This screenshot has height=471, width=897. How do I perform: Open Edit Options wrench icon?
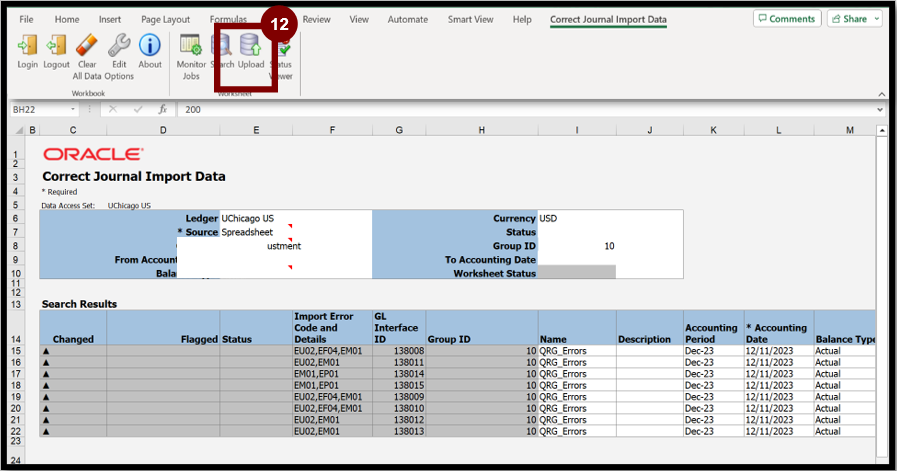coord(119,46)
